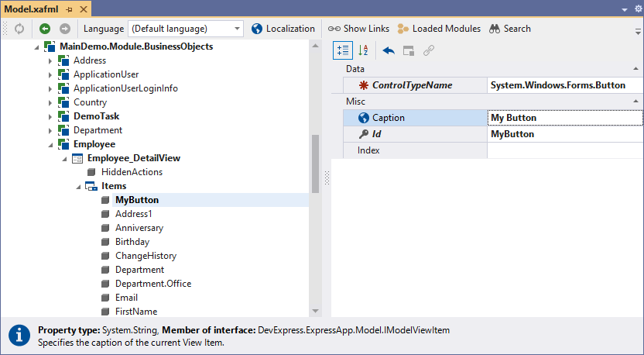Click the vertical splitter grip
Viewport: 644px width, 355px height.
[327, 178]
